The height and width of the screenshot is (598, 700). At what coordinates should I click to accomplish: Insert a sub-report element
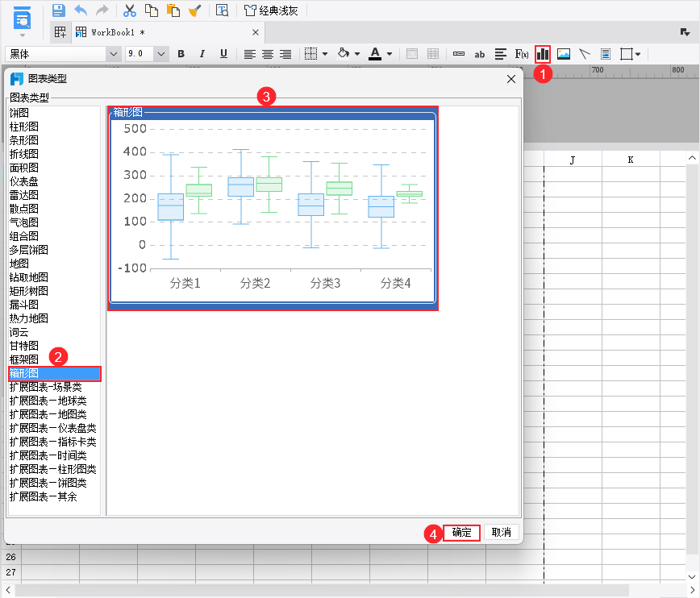pyautogui.click(x=606, y=54)
